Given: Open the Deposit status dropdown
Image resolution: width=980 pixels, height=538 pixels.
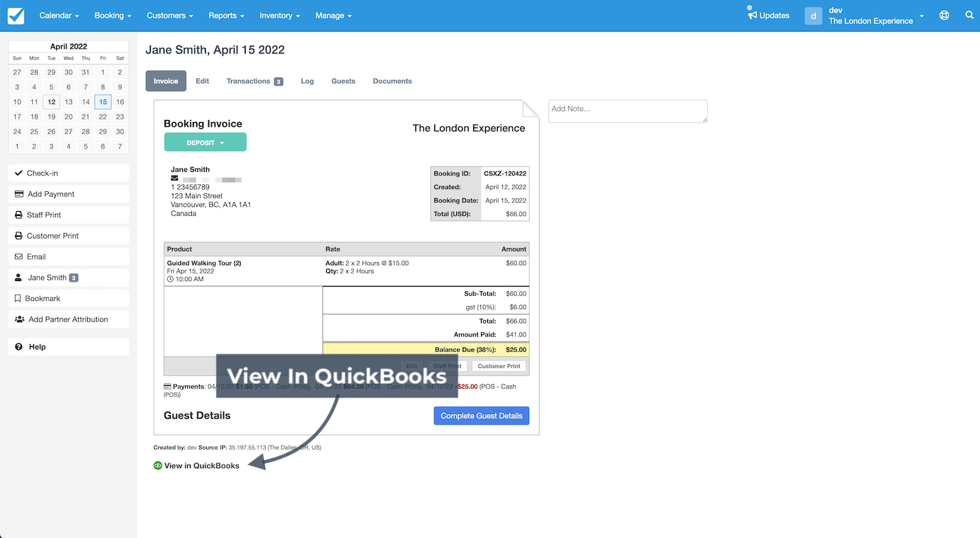Looking at the screenshot, I should [205, 143].
